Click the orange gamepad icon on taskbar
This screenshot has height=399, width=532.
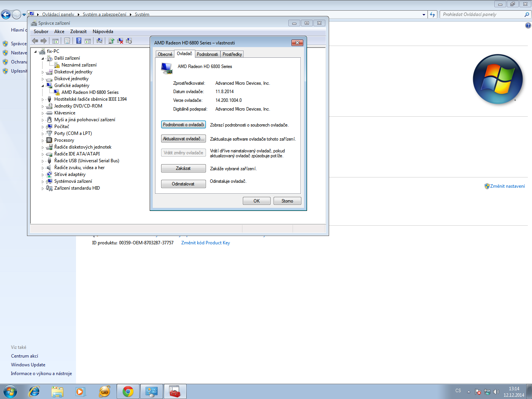(x=104, y=391)
